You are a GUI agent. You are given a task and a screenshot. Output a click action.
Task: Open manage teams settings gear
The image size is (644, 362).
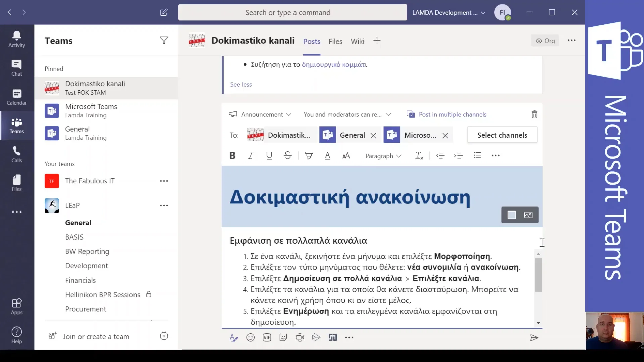(x=164, y=336)
